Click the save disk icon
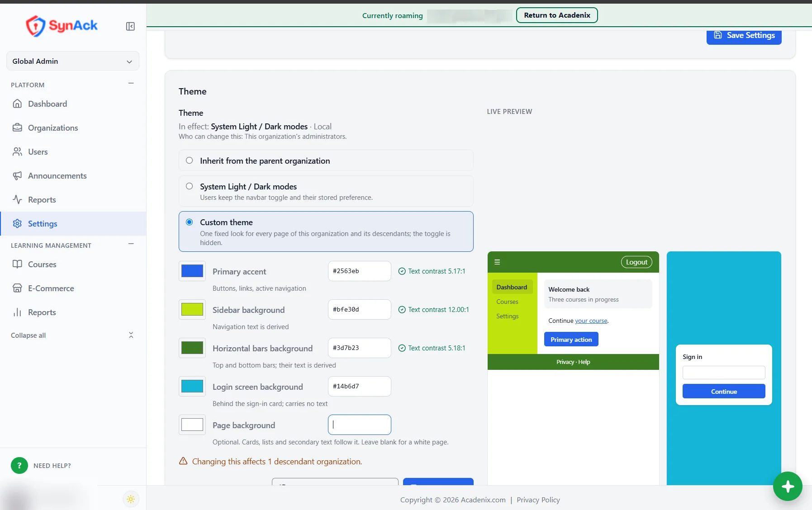 tap(718, 35)
